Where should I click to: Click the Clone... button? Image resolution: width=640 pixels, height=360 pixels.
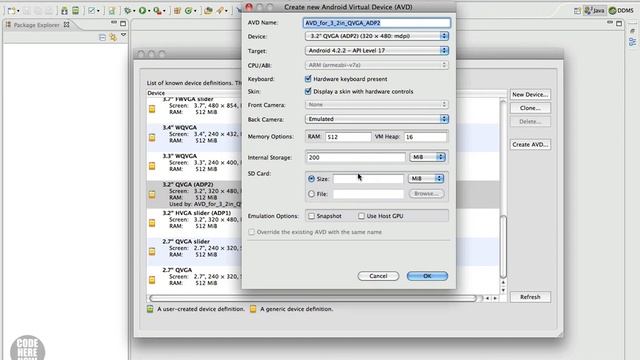coord(530,108)
